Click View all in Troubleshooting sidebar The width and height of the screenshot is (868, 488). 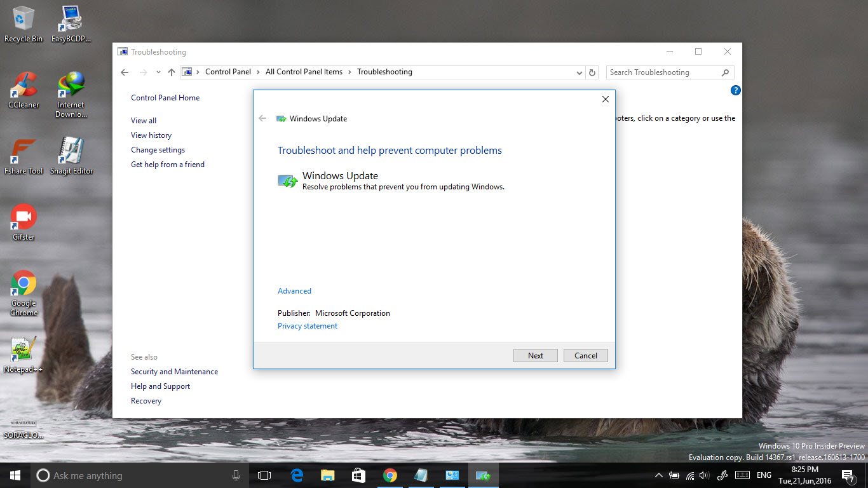click(144, 121)
